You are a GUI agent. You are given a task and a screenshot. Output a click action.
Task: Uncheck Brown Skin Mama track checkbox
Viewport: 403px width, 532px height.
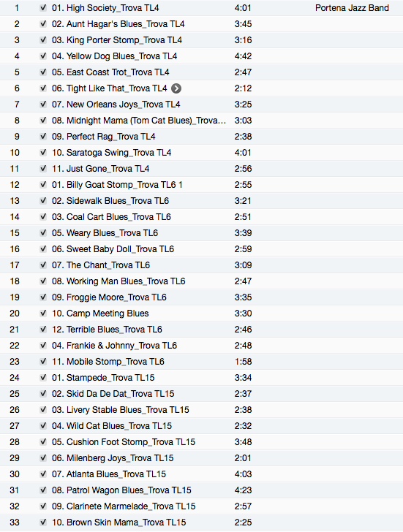click(x=43, y=522)
